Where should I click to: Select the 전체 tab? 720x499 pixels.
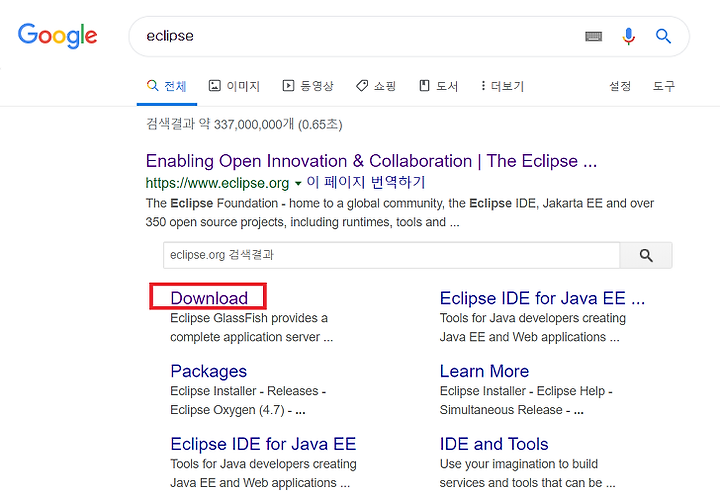point(167,86)
